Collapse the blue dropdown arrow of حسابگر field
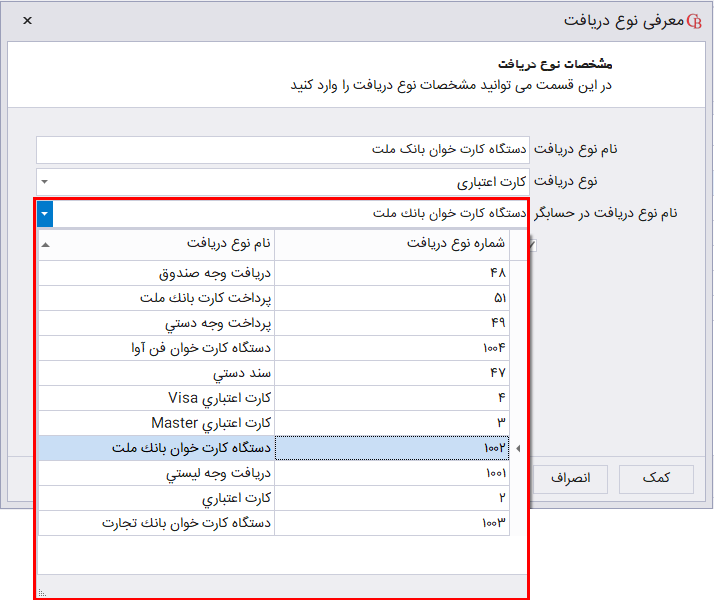This screenshot has width=714, height=600. (x=45, y=213)
